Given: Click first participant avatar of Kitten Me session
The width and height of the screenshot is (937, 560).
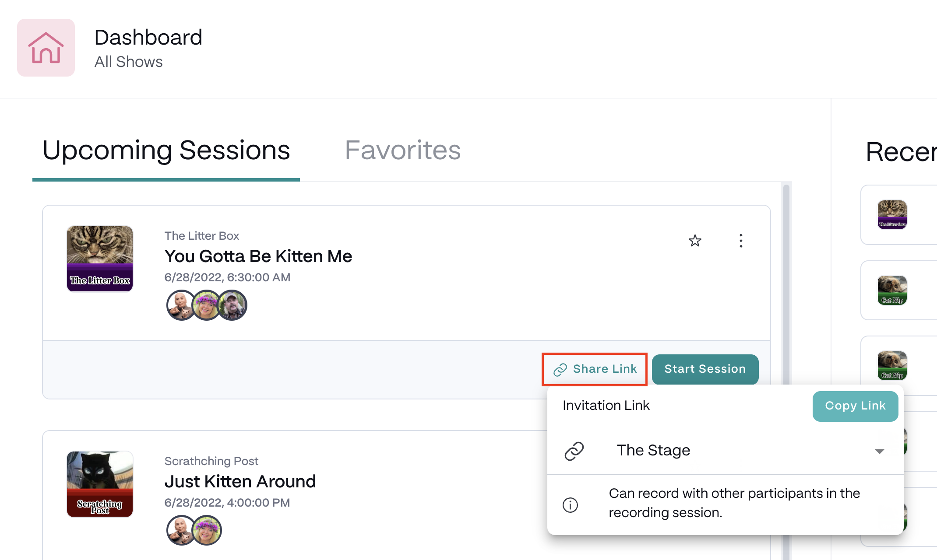Looking at the screenshot, I should click(x=180, y=305).
